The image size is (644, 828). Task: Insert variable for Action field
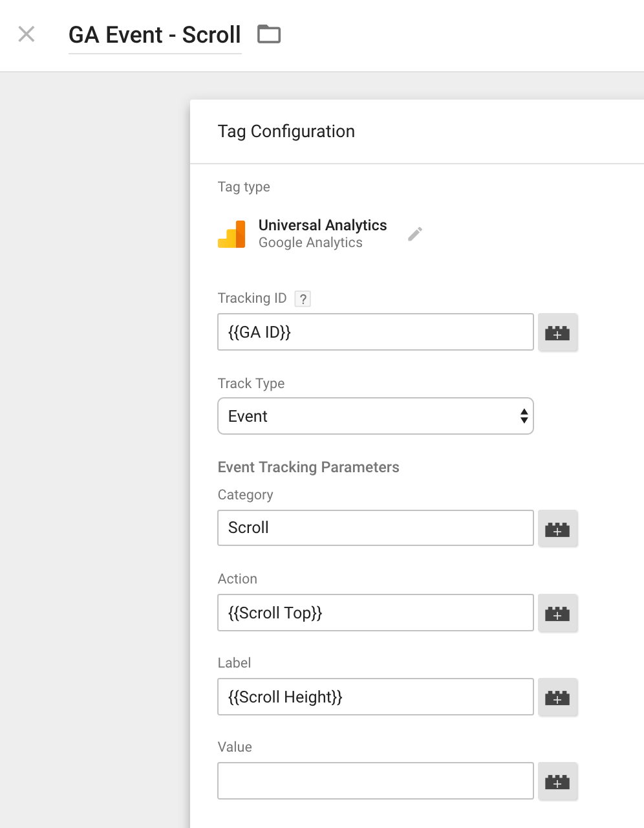(557, 613)
